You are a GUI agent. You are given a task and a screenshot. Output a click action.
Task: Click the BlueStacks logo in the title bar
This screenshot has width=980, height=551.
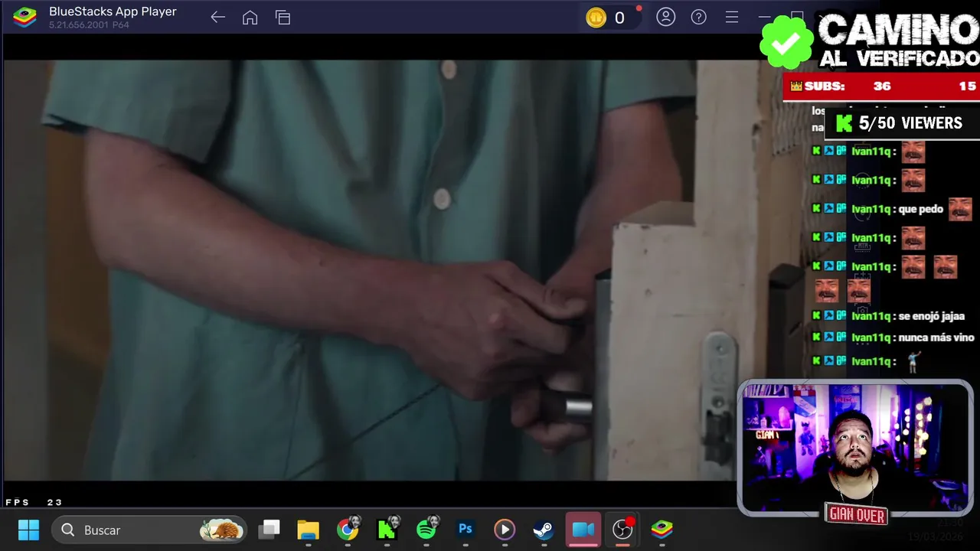[x=24, y=17]
